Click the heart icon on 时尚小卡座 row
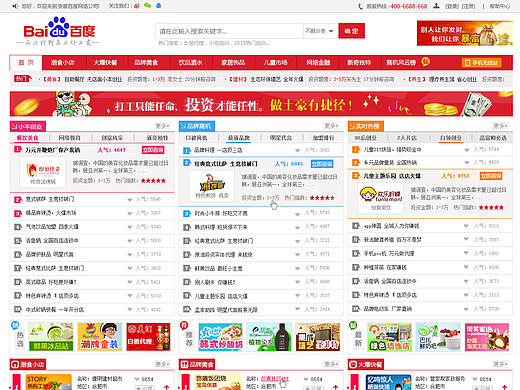The height and width of the screenshot is (390, 520). pos(297,214)
